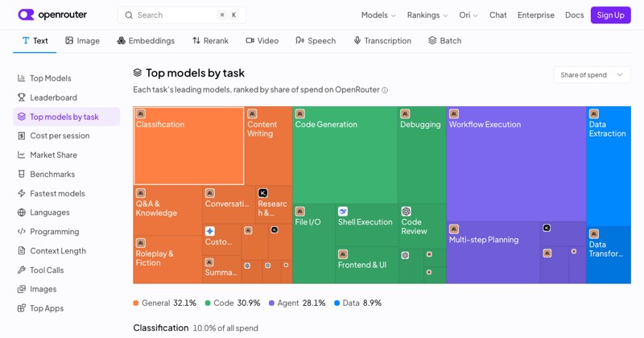Click the Cost per session dollar icon
Viewport: 644px width, 338px height.
coord(22,135)
